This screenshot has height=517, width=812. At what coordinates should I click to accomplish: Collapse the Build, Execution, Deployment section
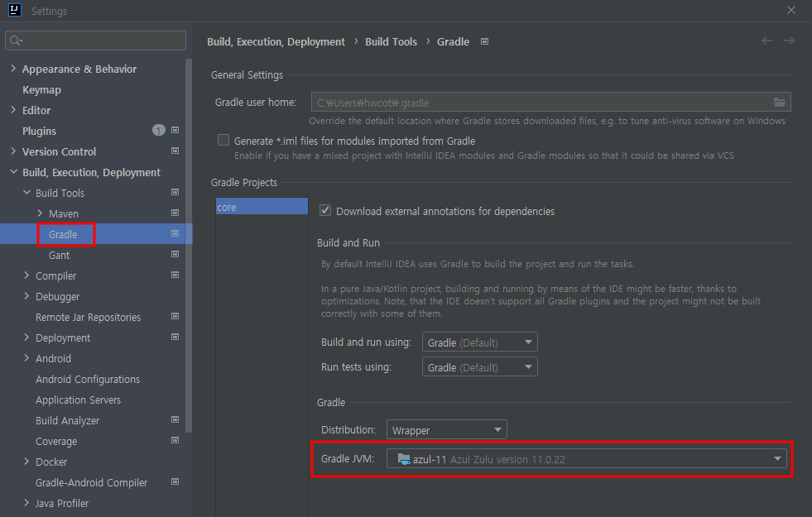coord(12,172)
